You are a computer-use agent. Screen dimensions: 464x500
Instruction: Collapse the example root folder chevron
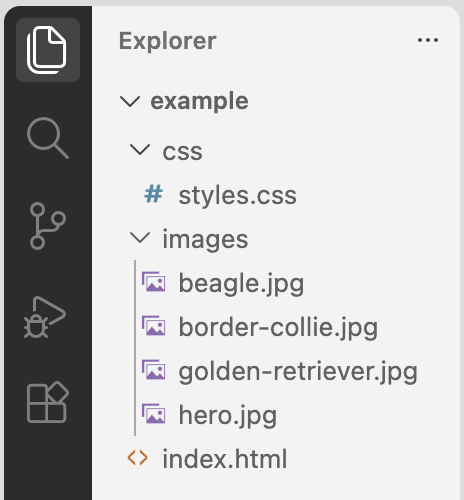click(130, 101)
